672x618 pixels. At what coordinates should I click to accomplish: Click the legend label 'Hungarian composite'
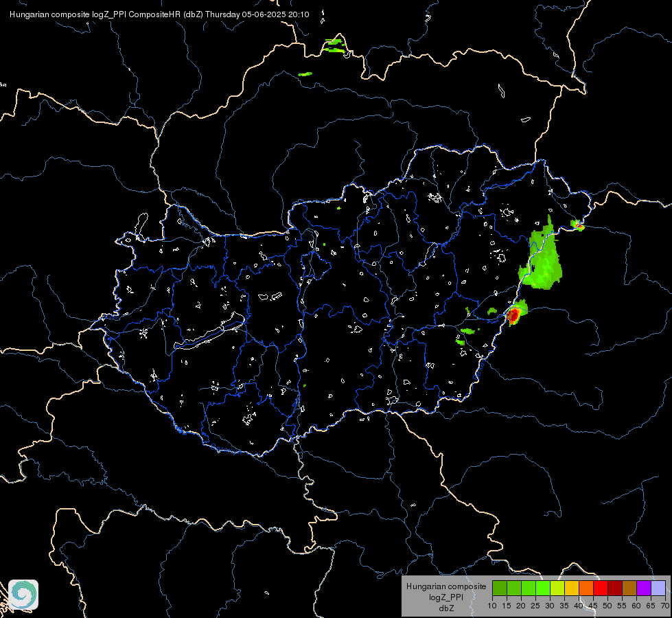[x=446, y=586]
